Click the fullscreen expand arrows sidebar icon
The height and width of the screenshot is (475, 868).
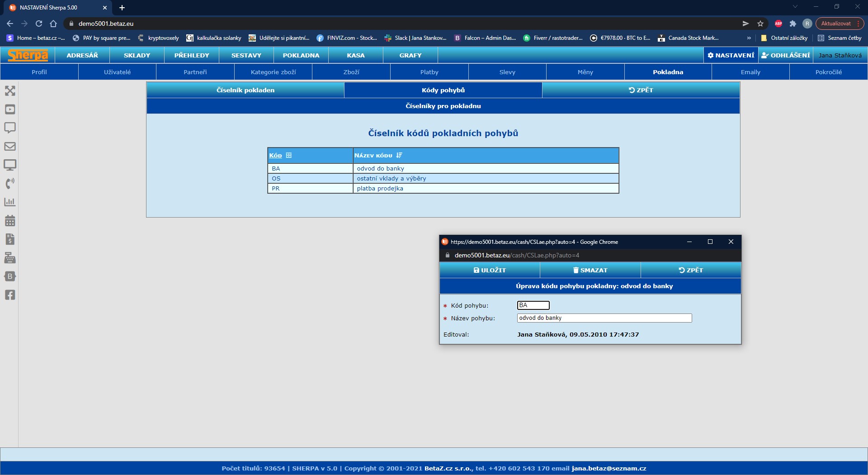pyautogui.click(x=10, y=91)
